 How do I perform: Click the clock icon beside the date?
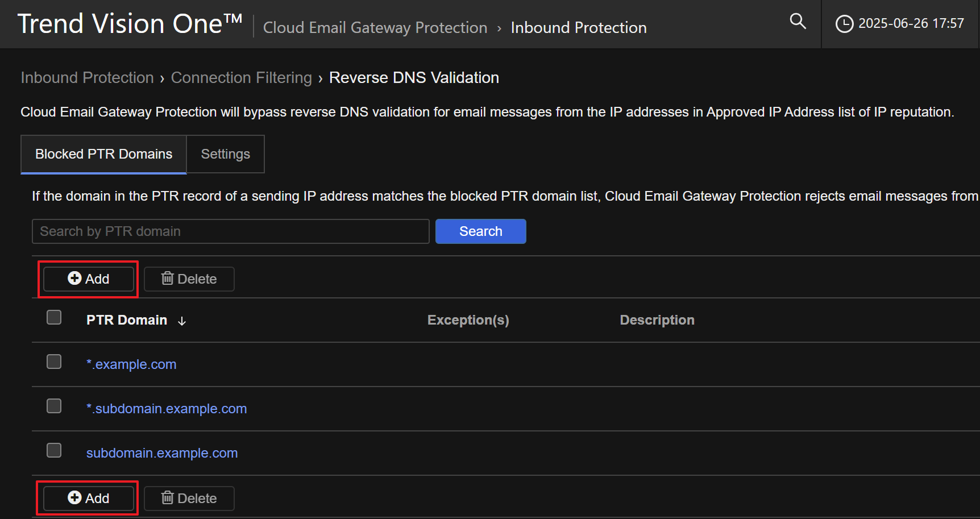844,24
